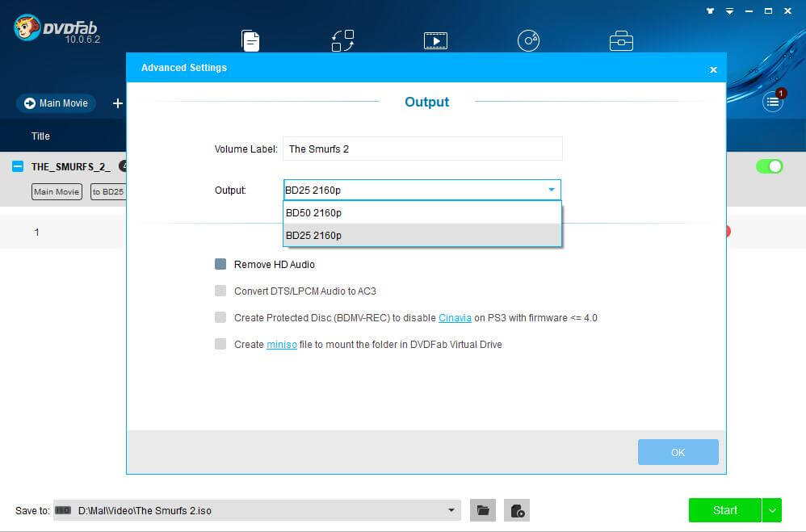Screen dimensions: 806x532
Task: Check the Convert DTS/LPCM Audio to AC3 option
Action: (x=220, y=291)
